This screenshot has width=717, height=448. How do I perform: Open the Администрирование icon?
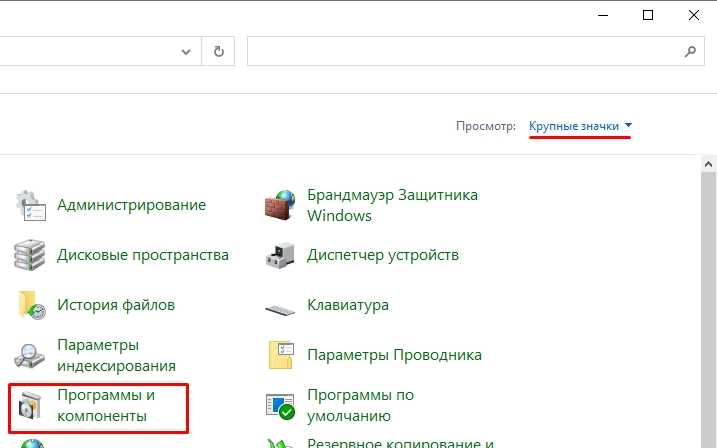31,206
